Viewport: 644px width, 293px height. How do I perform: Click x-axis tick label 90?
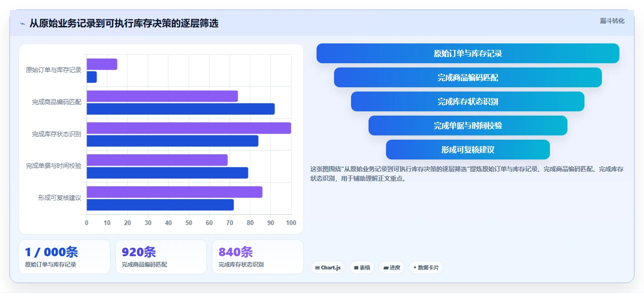pyautogui.click(x=271, y=223)
